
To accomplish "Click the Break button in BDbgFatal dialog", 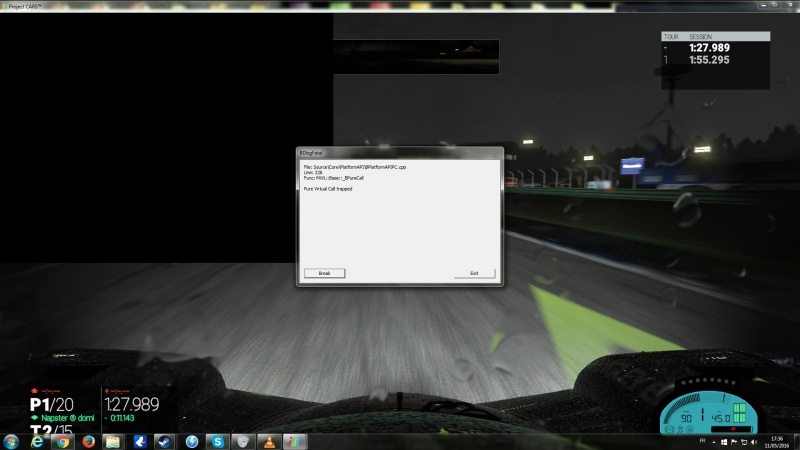I will pyautogui.click(x=324, y=273).
